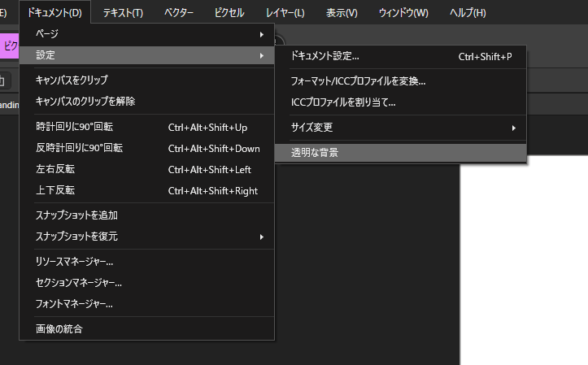The image size is (588, 365).
Task: Select ICCプロファイルを割り当て... menu entry
Action: (343, 102)
